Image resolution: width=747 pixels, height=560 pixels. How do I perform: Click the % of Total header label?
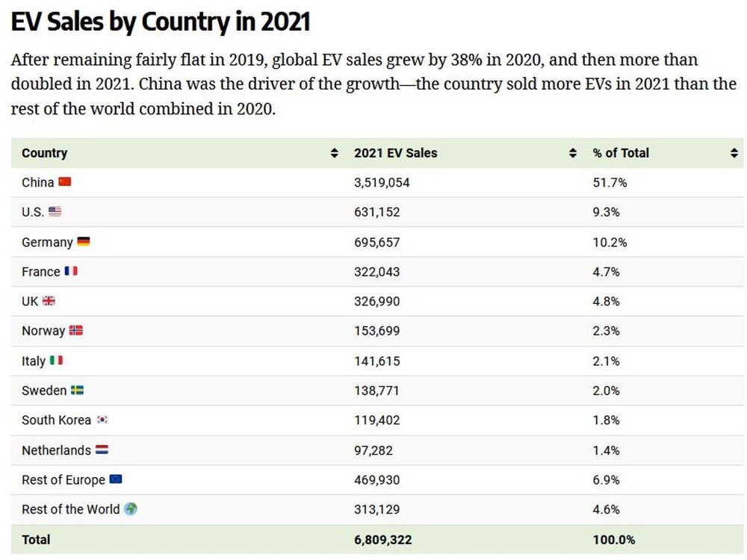click(621, 153)
